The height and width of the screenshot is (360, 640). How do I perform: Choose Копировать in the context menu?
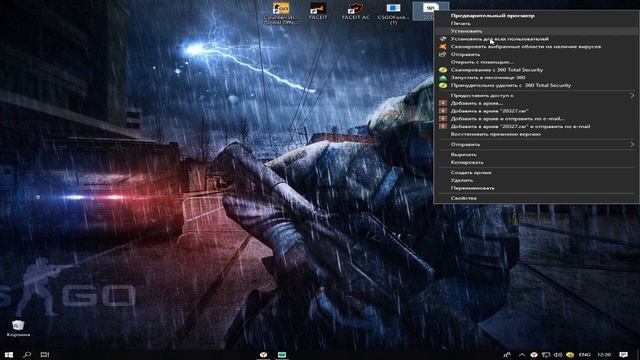(536, 162)
